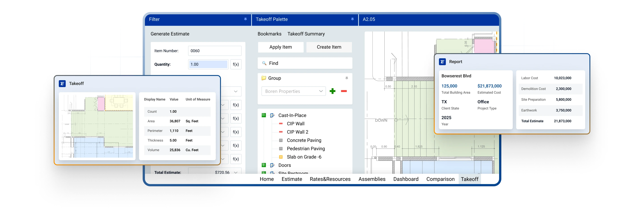
Task: Click the Find magnifier icon
Action: (x=264, y=63)
